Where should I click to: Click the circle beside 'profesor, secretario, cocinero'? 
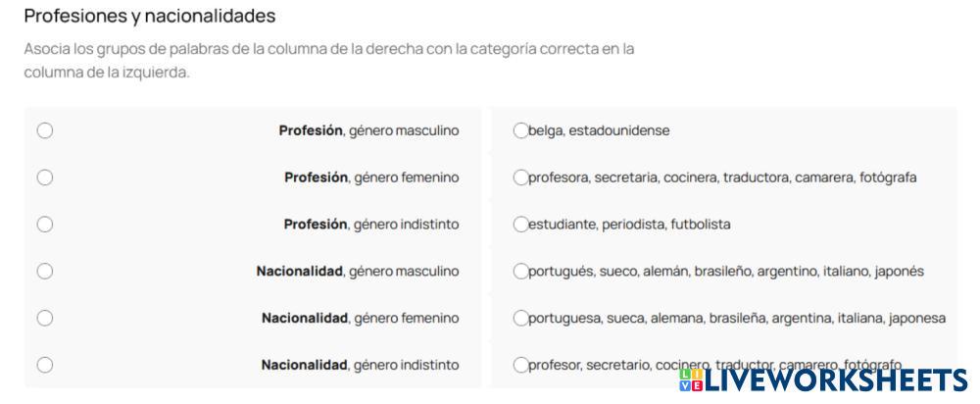pyautogui.click(x=520, y=365)
